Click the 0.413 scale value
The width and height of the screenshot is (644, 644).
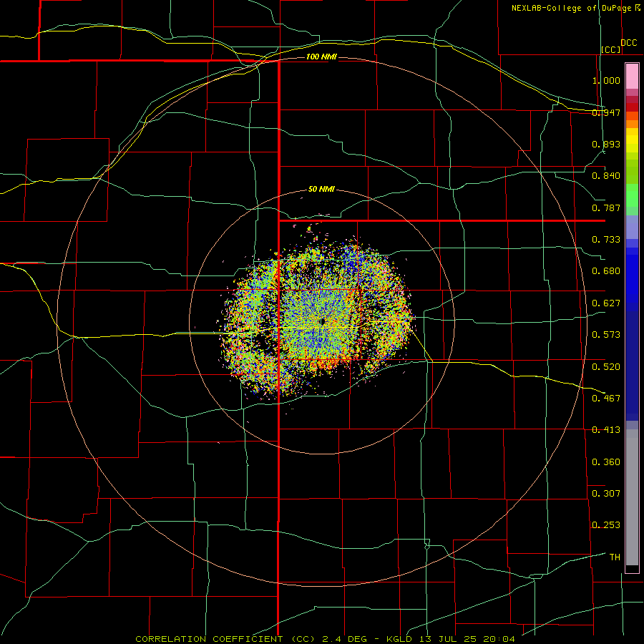(x=606, y=430)
